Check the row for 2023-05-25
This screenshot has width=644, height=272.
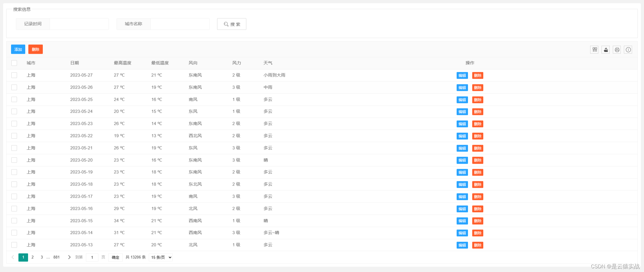[x=14, y=99]
